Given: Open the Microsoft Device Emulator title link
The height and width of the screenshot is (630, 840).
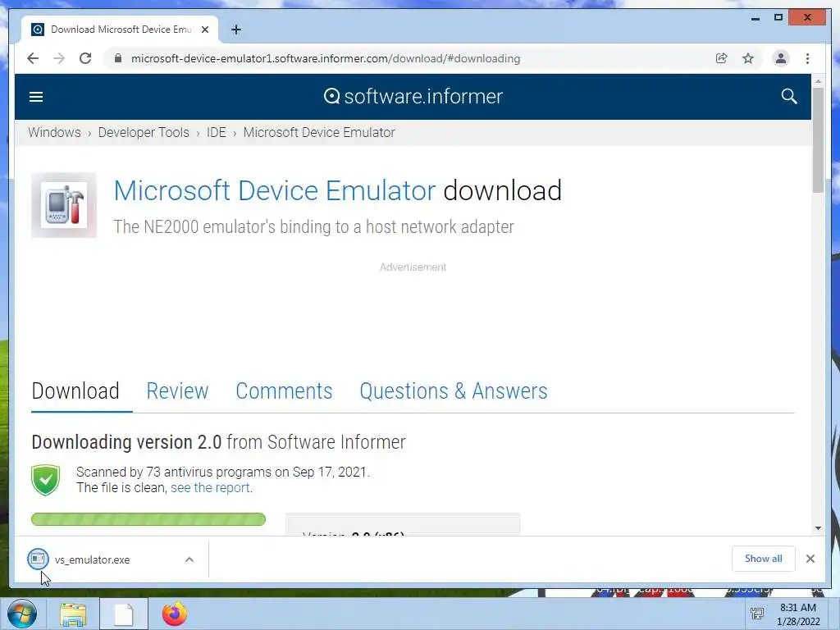Looking at the screenshot, I should coord(275,190).
